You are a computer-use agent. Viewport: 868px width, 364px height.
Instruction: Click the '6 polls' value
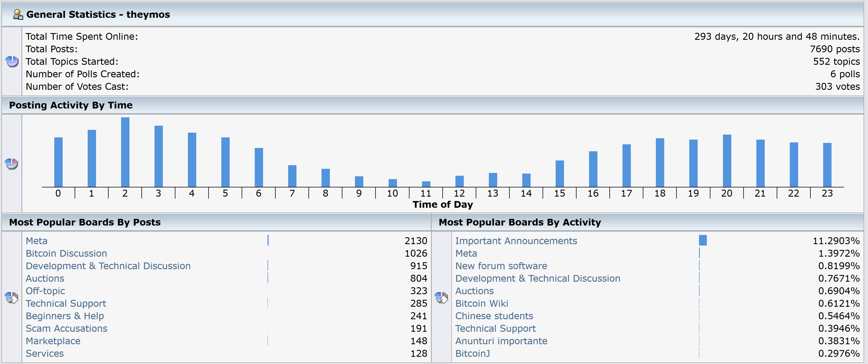pos(845,74)
